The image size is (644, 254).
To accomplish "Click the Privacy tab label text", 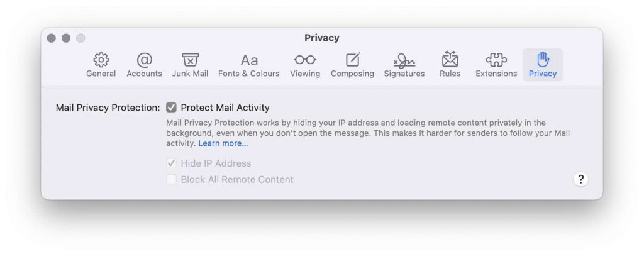I will click(543, 74).
